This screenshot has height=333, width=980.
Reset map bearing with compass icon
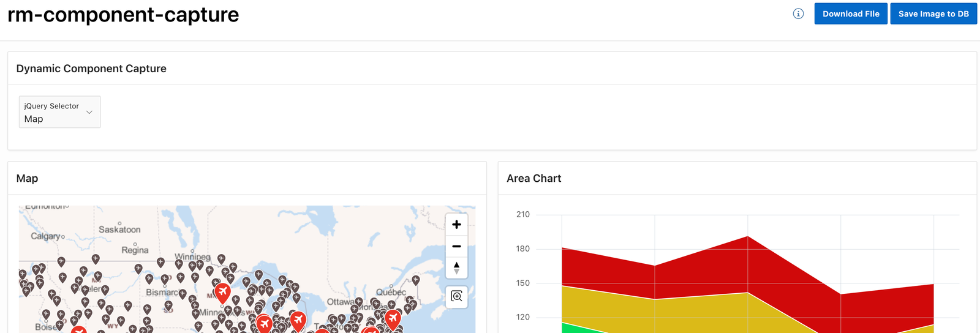pyautogui.click(x=456, y=268)
